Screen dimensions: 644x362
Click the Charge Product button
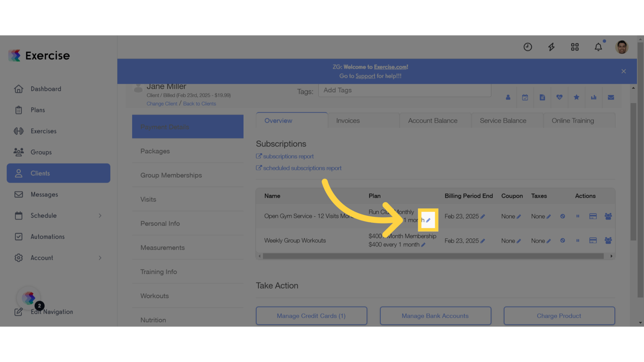pyautogui.click(x=559, y=316)
